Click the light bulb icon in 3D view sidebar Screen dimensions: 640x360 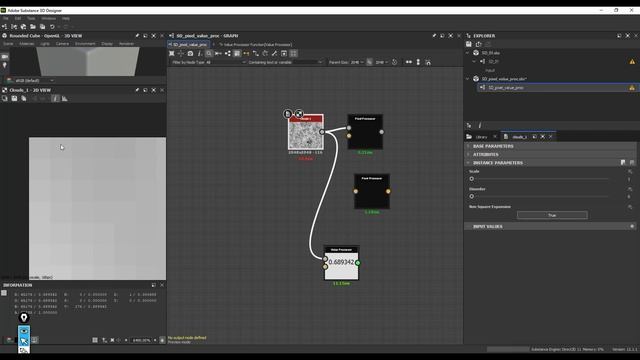click(4, 65)
